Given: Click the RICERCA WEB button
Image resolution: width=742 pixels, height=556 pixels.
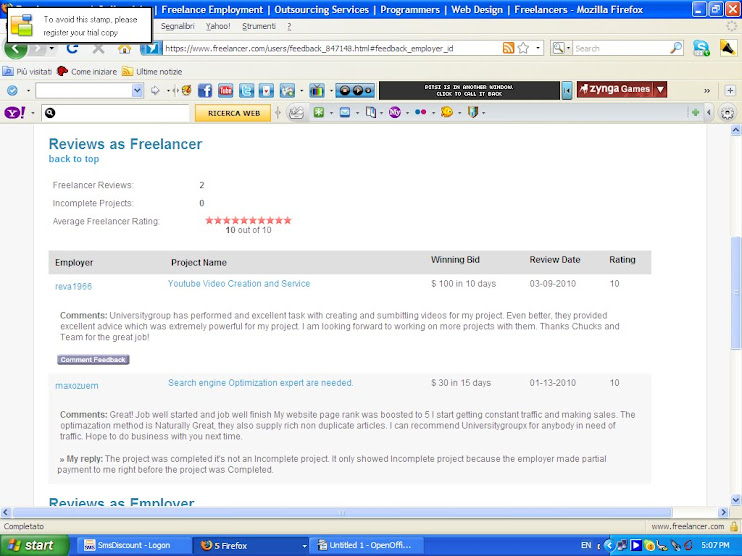Looking at the screenshot, I should [x=233, y=113].
